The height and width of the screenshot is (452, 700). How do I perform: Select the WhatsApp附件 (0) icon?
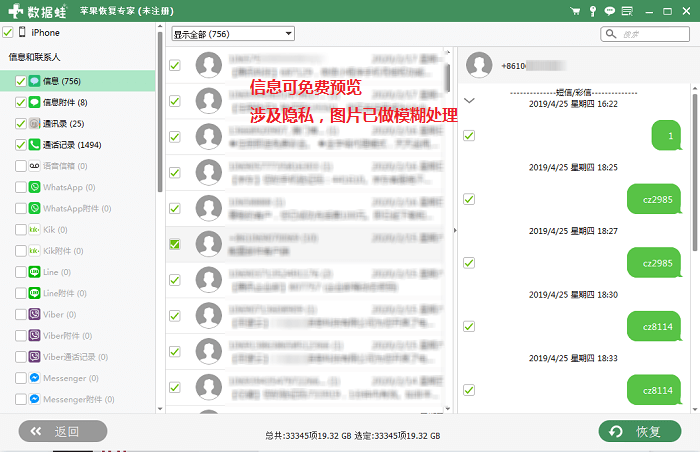(34, 208)
